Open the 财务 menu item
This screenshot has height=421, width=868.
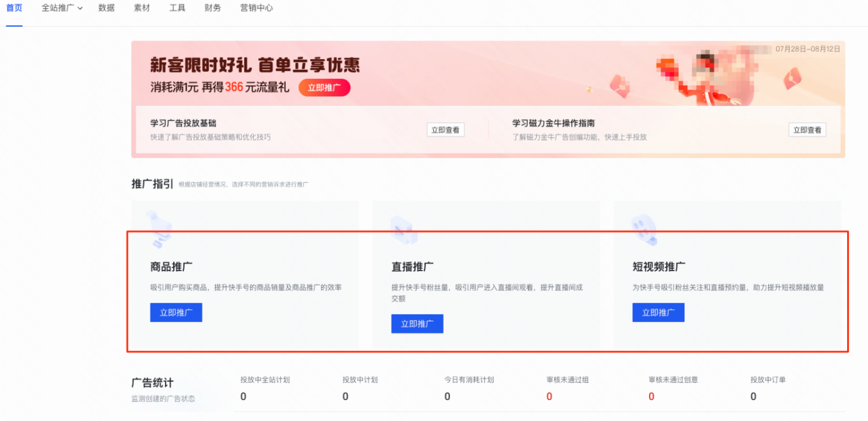click(213, 8)
